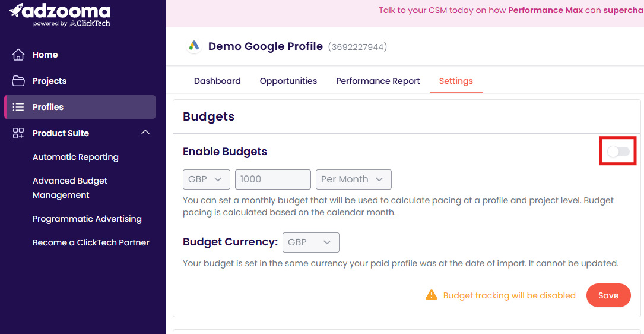Click the Home house icon
Screen dimensions: 644x334
pos(18,55)
